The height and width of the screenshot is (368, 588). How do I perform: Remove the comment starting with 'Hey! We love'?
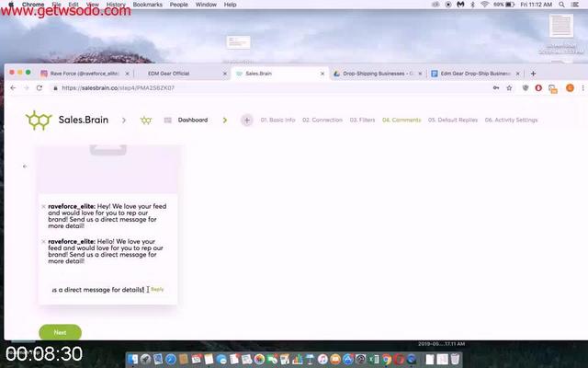click(43, 206)
